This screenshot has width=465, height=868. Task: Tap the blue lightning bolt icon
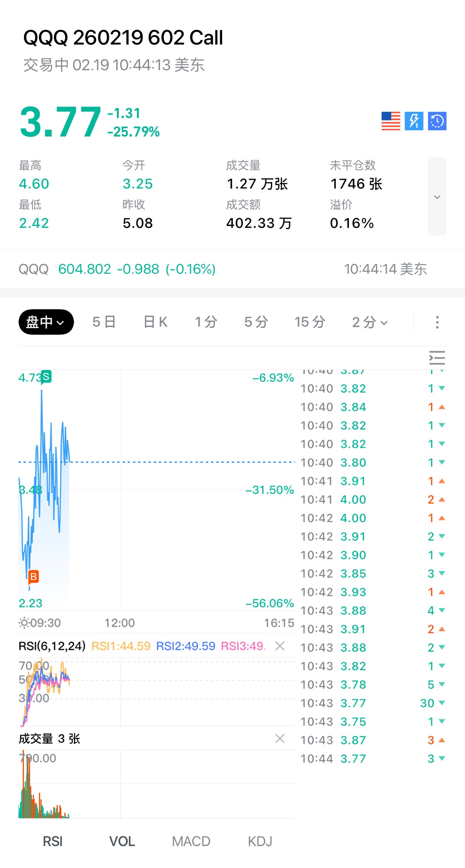click(414, 121)
